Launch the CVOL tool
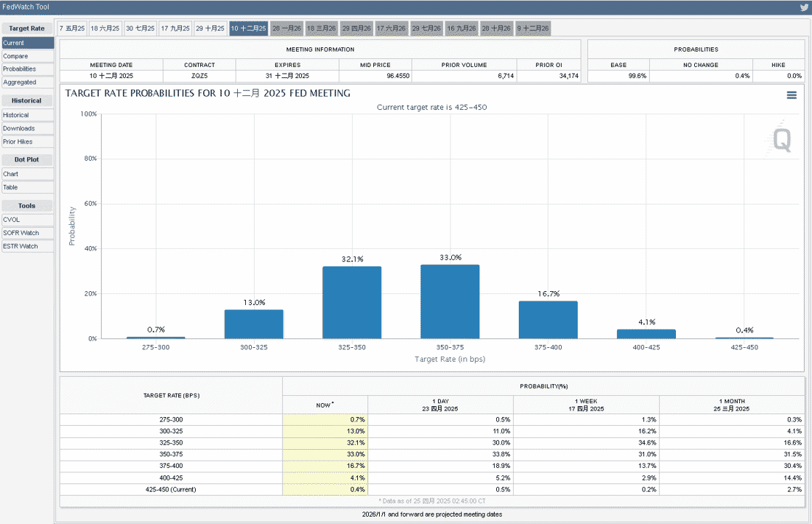 (x=28, y=220)
